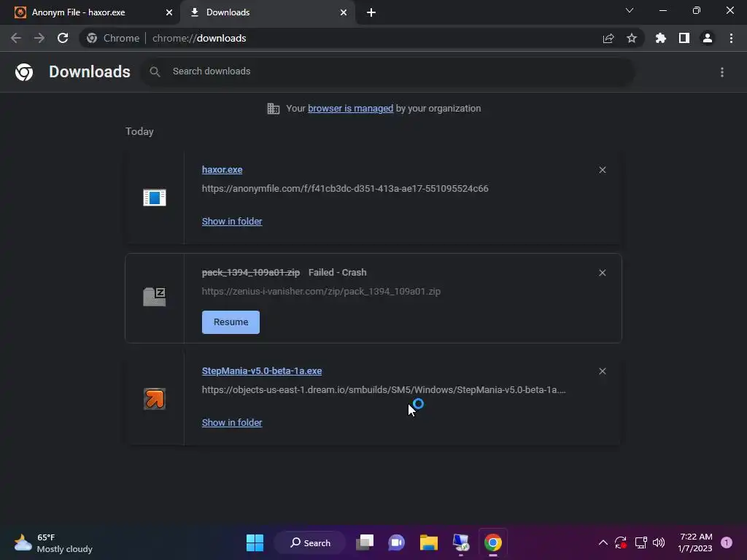Reload the downloads page

[x=63, y=38]
